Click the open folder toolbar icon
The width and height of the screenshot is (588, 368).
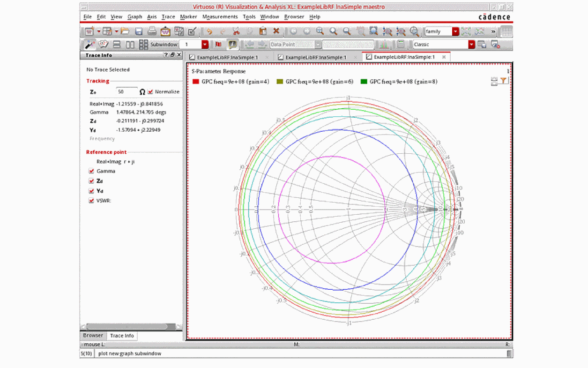tap(125, 31)
